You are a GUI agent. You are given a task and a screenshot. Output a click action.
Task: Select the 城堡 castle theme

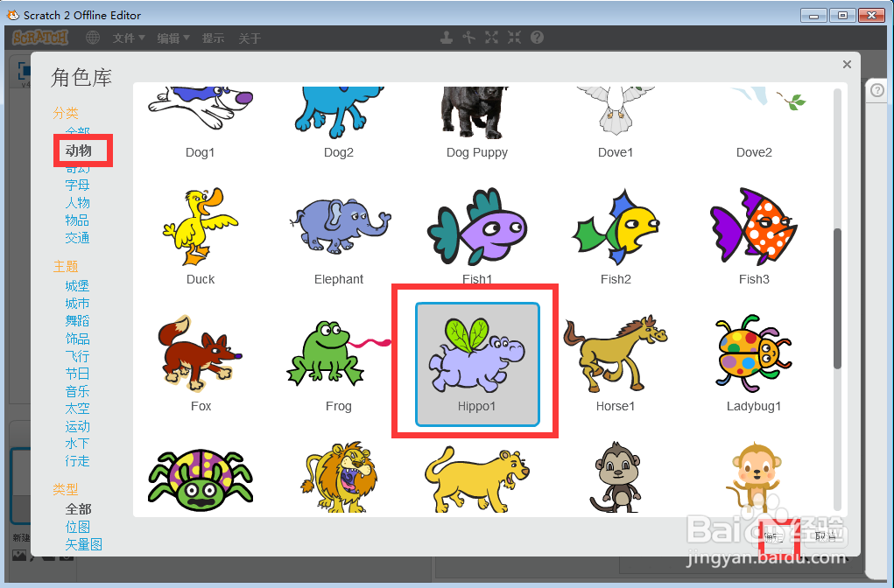point(77,286)
